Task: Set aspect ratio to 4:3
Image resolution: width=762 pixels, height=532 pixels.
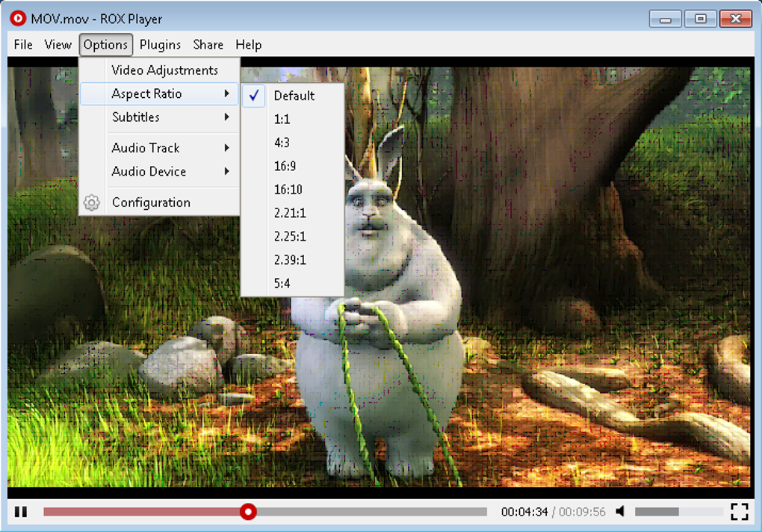Action: (x=293, y=143)
